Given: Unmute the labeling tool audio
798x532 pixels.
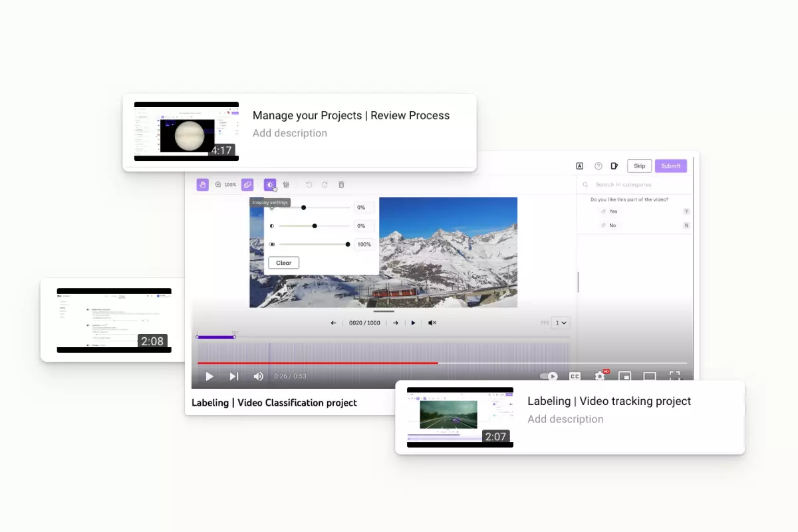Looking at the screenshot, I should [432, 323].
